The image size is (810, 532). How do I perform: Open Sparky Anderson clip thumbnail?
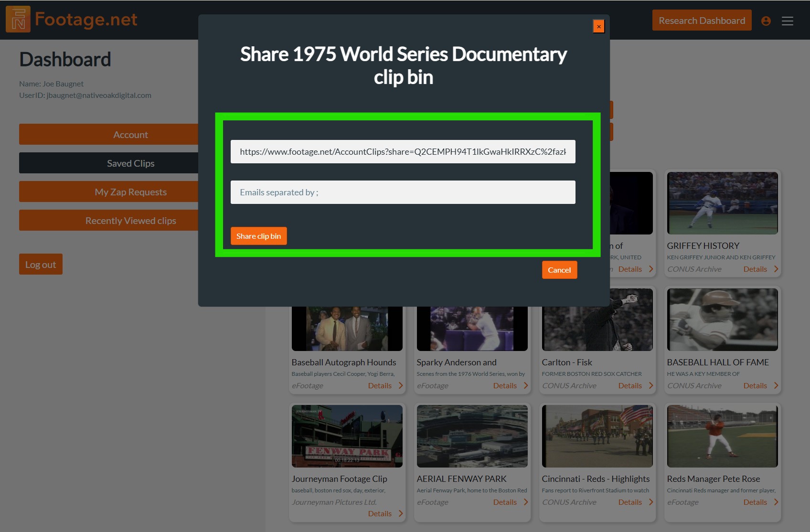tap(472, 329)
